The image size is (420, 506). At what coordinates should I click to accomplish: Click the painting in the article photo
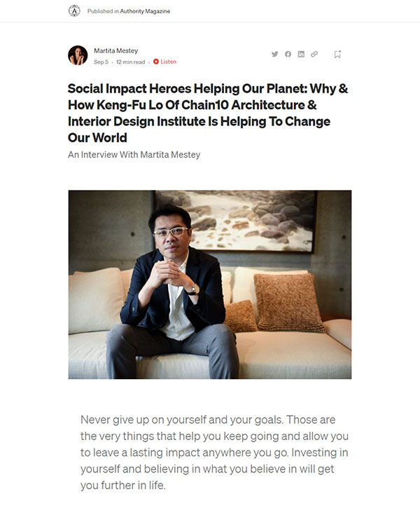[x=235, y=221]
